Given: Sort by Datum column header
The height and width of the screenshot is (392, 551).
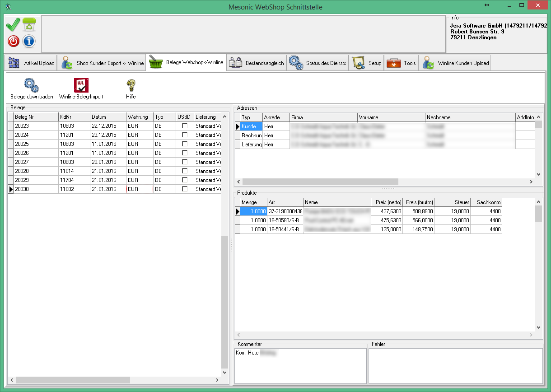Looking at the screenshot, I should click(107, 117).
